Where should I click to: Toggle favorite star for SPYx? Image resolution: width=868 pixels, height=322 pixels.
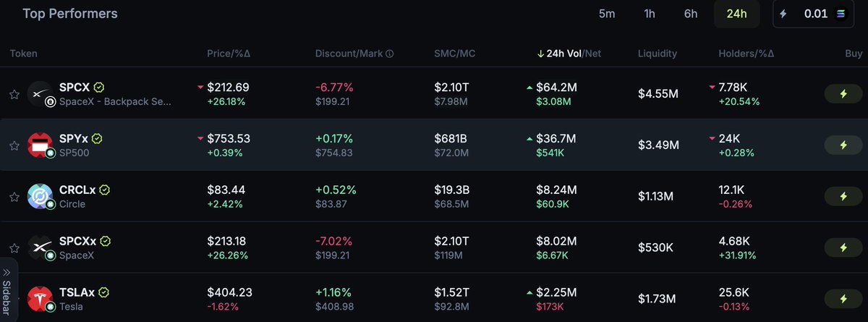click(x=14, y=145)
